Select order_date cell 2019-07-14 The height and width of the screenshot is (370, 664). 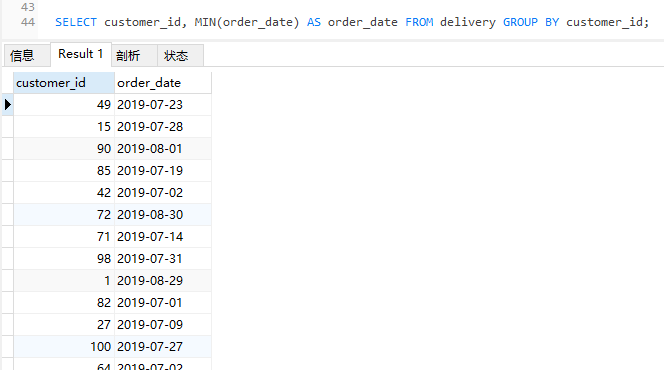point(163,237)
